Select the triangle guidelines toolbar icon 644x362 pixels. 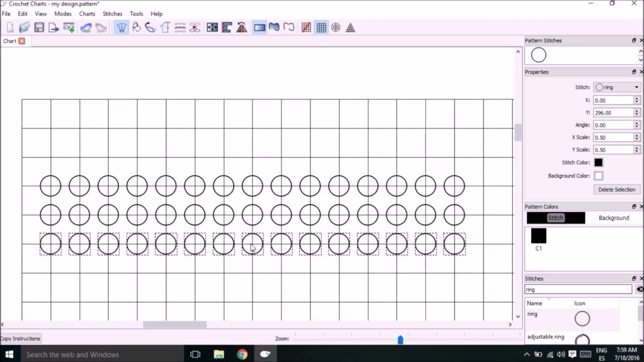point(350,27)
